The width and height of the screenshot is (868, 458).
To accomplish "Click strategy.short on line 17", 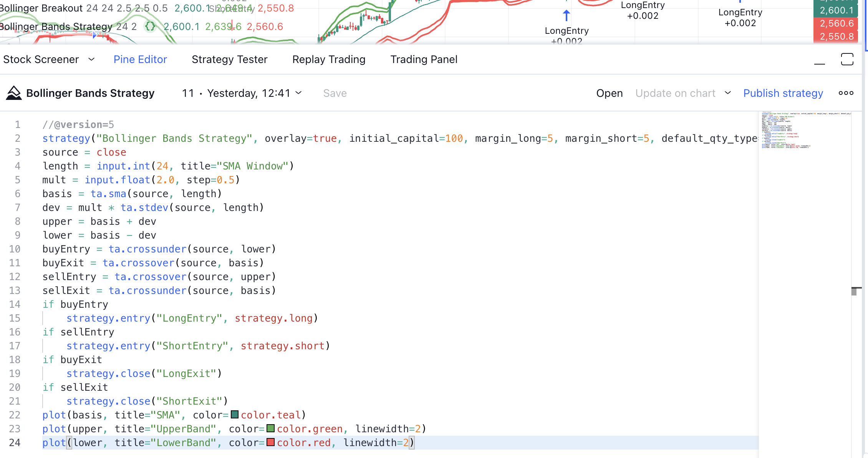I will click(x=283, y=346).
